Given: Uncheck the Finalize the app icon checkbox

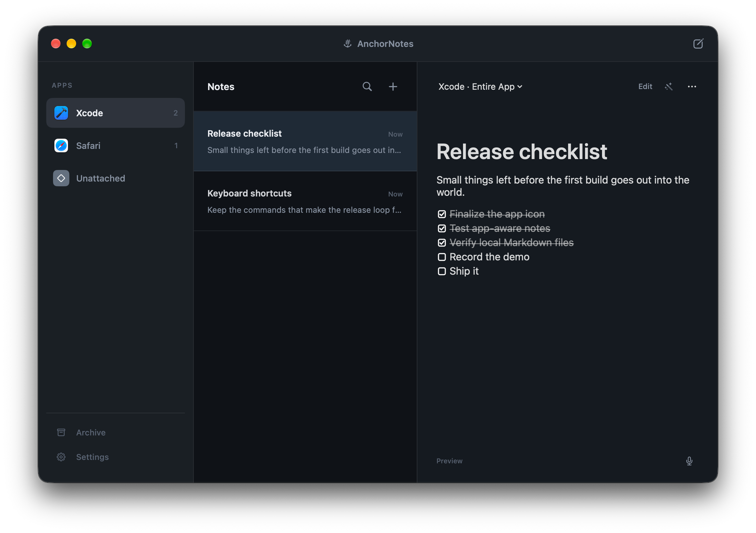Looking at the screenshot, I should coord(442,214).
